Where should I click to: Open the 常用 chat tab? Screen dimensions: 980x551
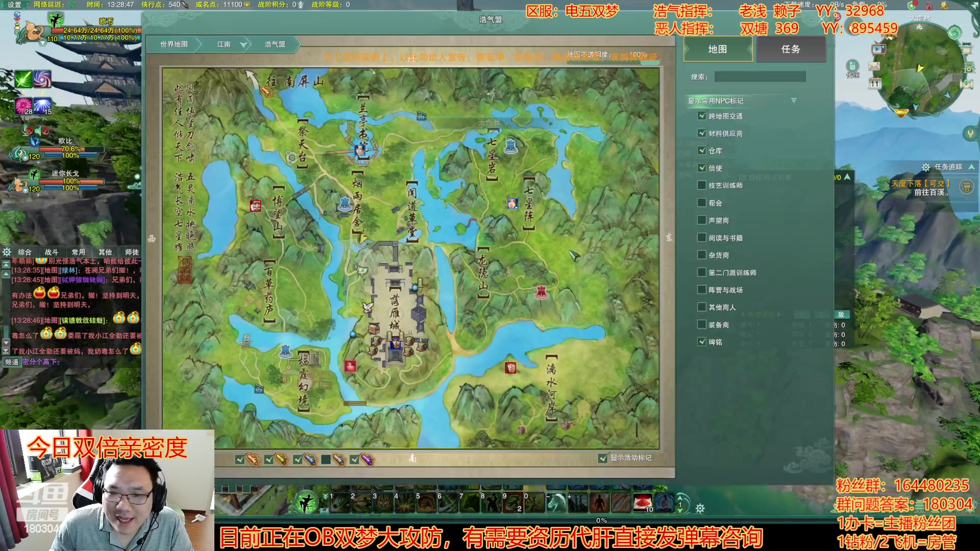click(78, 252)
